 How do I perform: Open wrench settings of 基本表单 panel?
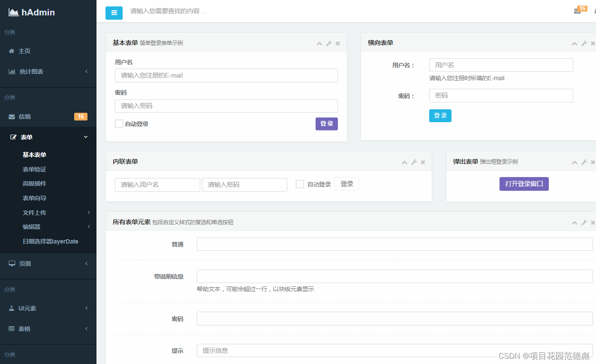(x=329, y=43)
